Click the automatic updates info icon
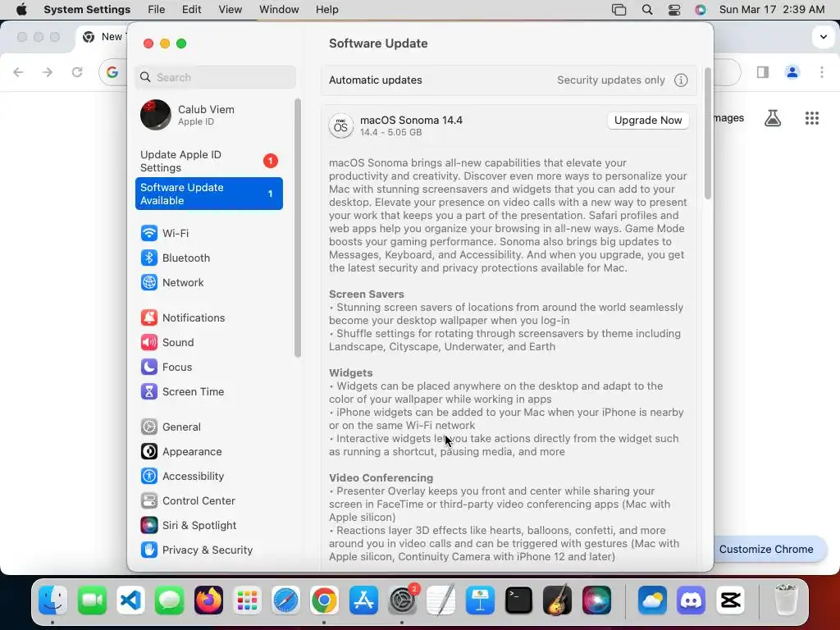The width and height of the screenshot is (840, 630). 681,80
